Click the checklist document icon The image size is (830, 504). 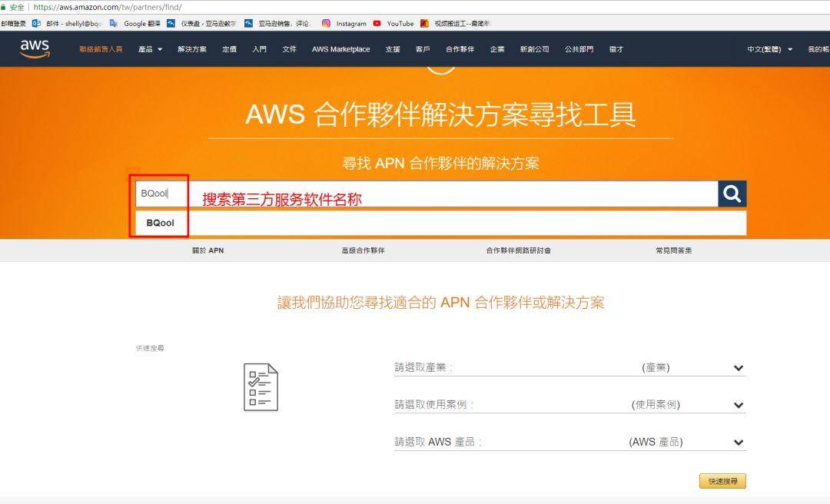point(261,387)
